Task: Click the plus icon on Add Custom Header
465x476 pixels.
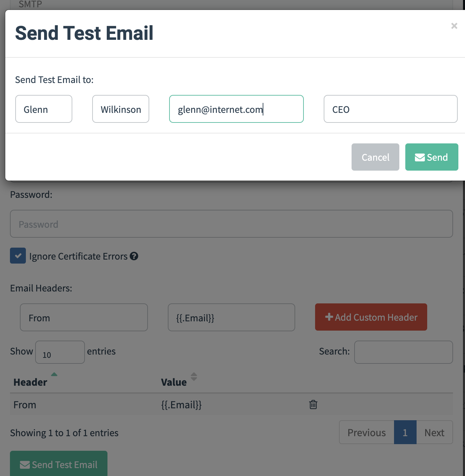Action: tap(329, 317)
